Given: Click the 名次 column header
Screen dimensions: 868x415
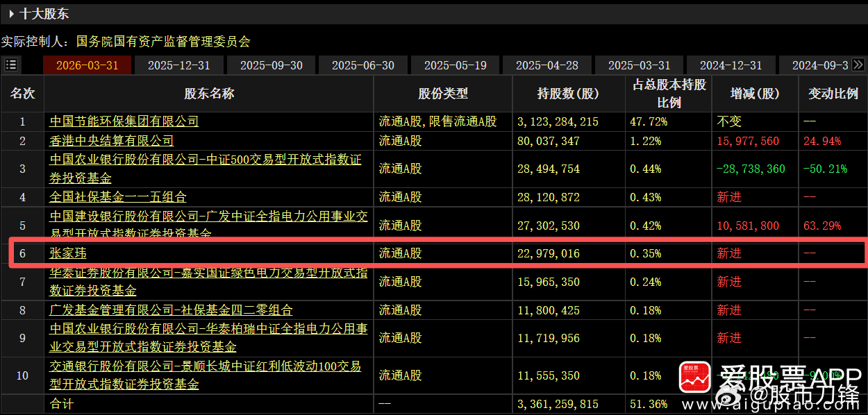Looking at the screenshot, I should 22,94.
